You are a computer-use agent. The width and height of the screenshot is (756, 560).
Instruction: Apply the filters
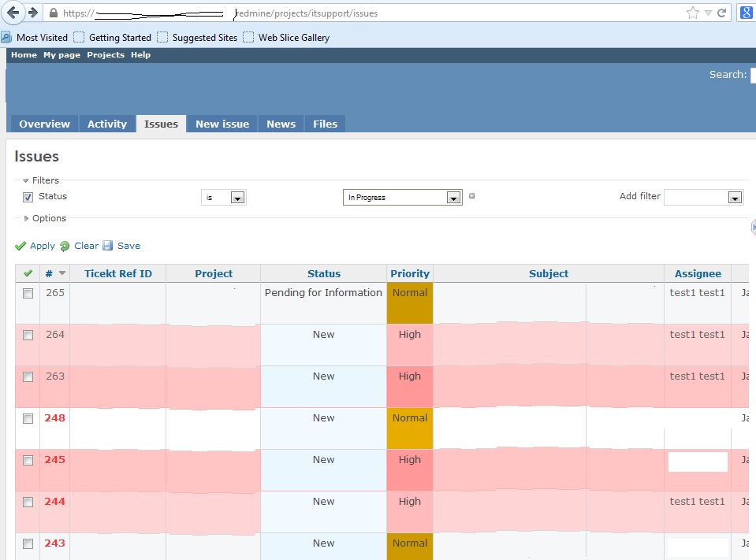[x=43, y=246]
